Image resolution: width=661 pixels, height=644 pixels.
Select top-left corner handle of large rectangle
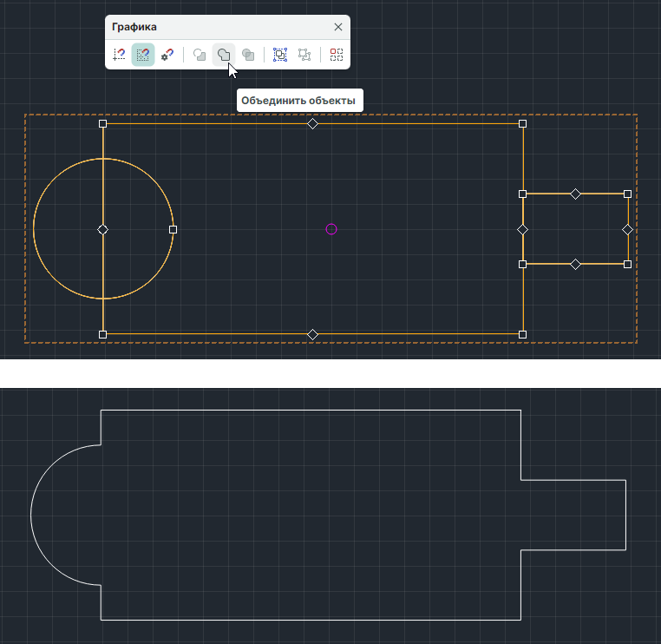(x=103, y=124)
